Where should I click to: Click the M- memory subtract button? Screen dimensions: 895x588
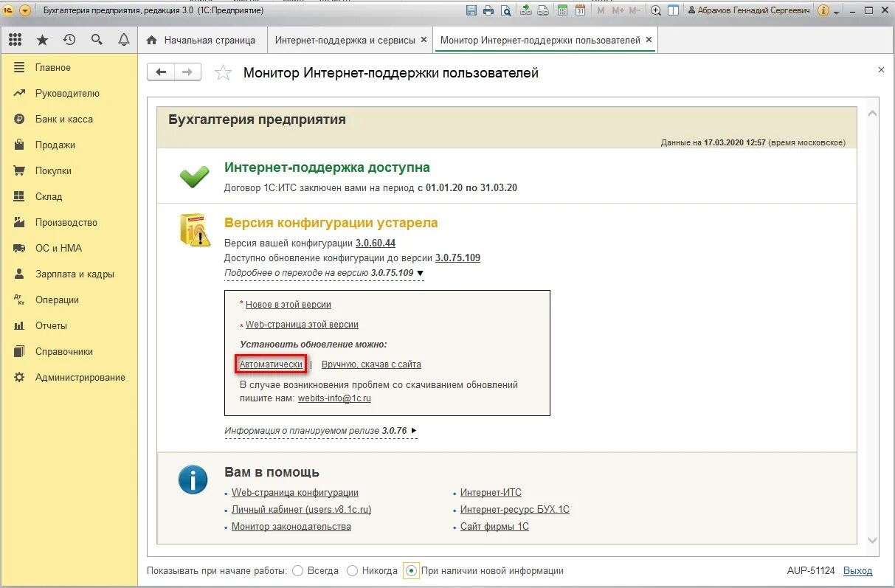[635, 10]
